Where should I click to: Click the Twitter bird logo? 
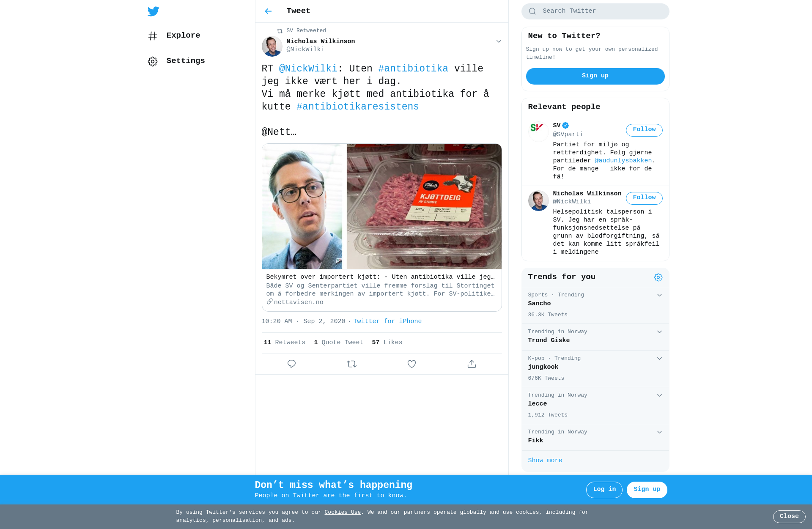[x=153, y=11]
